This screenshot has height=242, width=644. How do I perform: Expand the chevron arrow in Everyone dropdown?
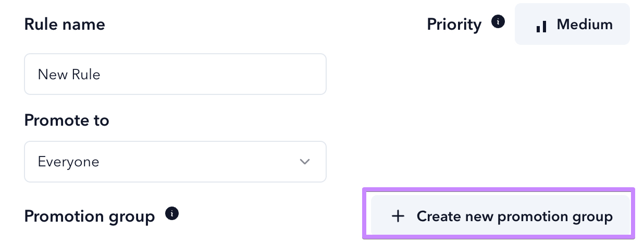305,162
